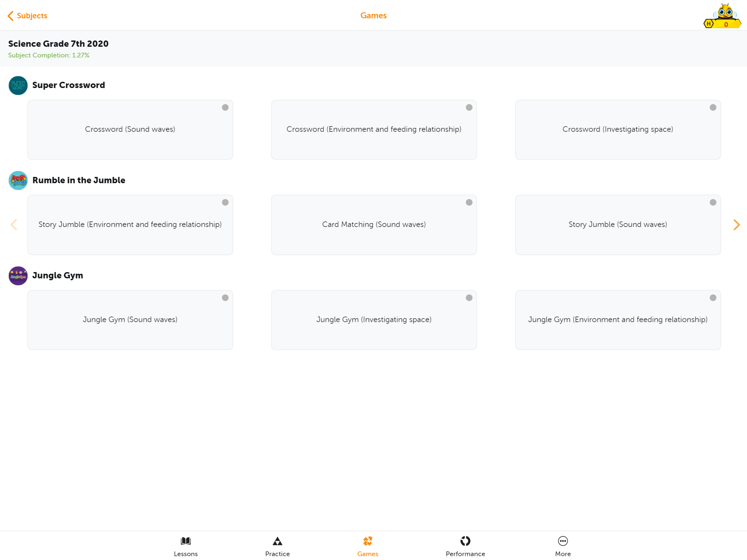Open Story Jumble (Environment and feeding relationship)
The height and width of the screenshot is (560, 747).
(130, 224)
